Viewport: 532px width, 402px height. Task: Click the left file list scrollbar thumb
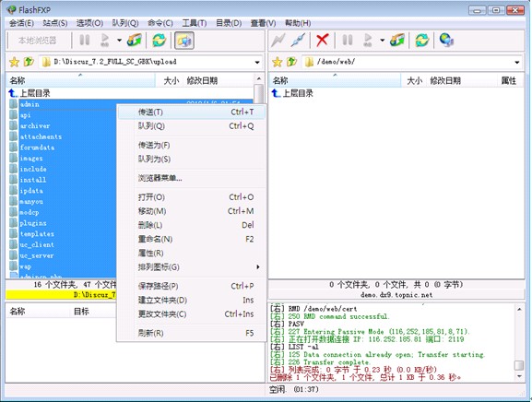[x=258, y=93]
